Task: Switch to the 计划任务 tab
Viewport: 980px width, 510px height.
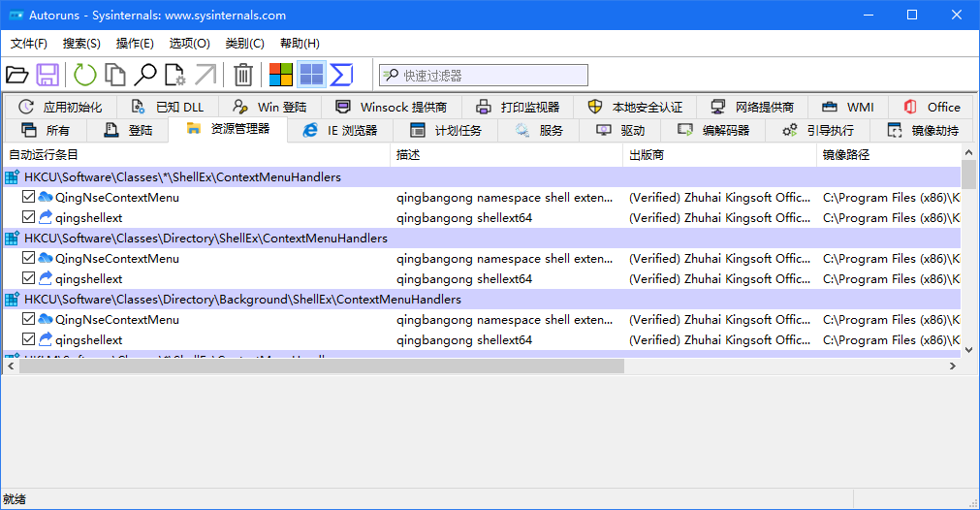Action: 446,130
